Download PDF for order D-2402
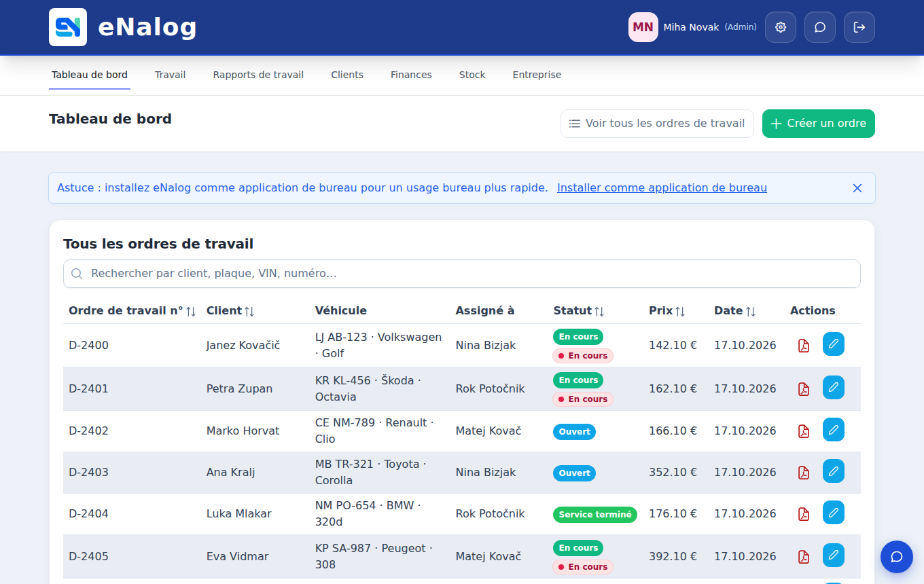 coord(804,431)
